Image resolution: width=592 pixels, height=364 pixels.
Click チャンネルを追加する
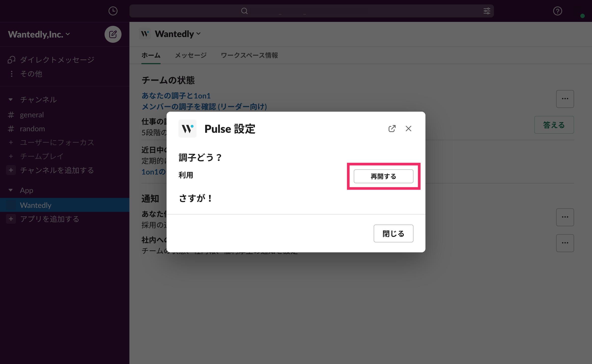point(57,170)
